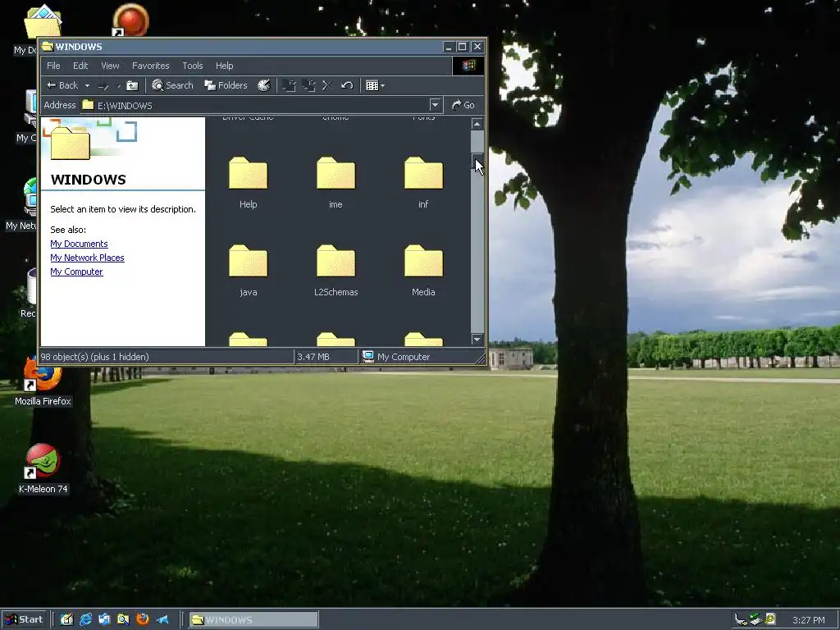Select the Help folder
The height and width of the screenshot is (630, 840).
pos(248,182)
